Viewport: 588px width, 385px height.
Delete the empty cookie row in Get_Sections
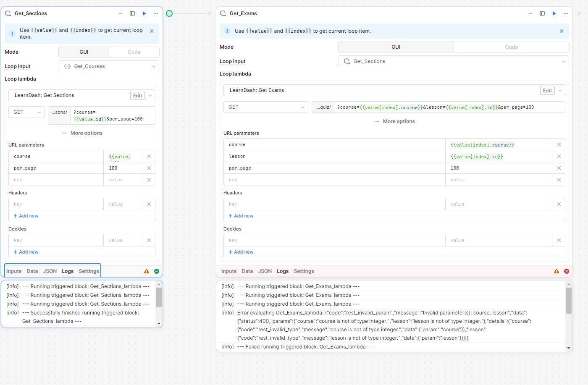pyautogui.click(x=149, y=240)
